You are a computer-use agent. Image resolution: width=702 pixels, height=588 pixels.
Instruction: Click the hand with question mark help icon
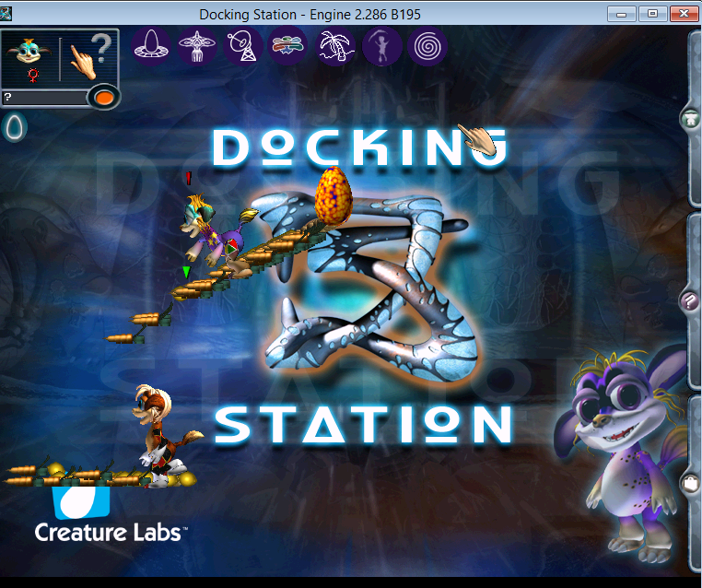click(89, 57)
